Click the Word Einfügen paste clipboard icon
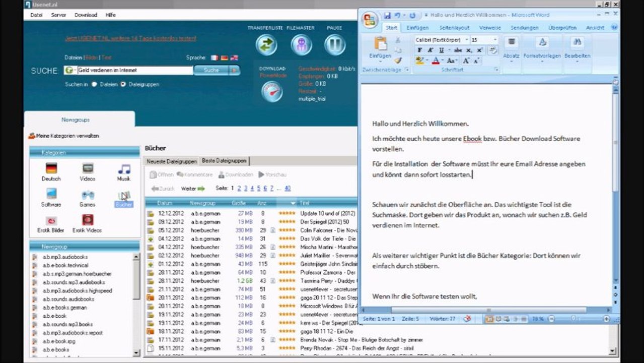The width and height of the screenshot is (644, 363). tap(380, 43)
